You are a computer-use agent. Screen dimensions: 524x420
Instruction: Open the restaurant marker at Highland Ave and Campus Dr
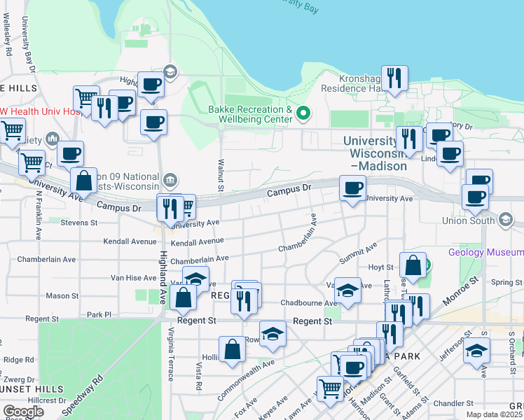click(x=170, y=207)
